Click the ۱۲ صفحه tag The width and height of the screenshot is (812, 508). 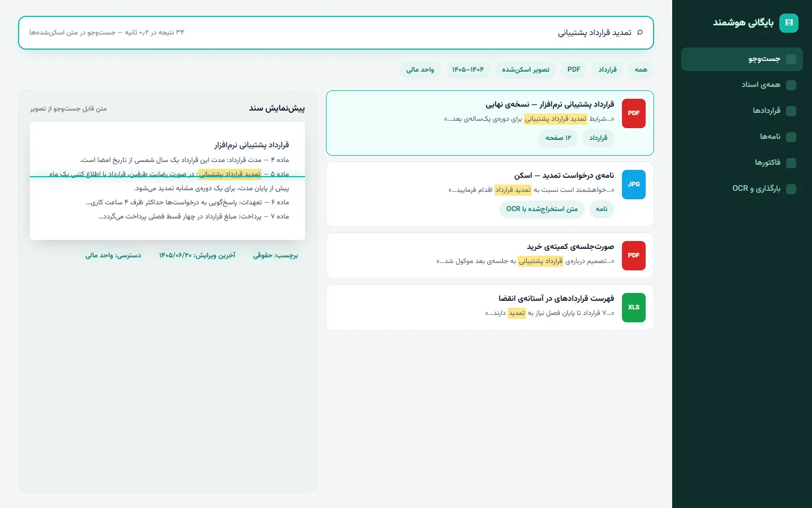[x=558, y=138]
